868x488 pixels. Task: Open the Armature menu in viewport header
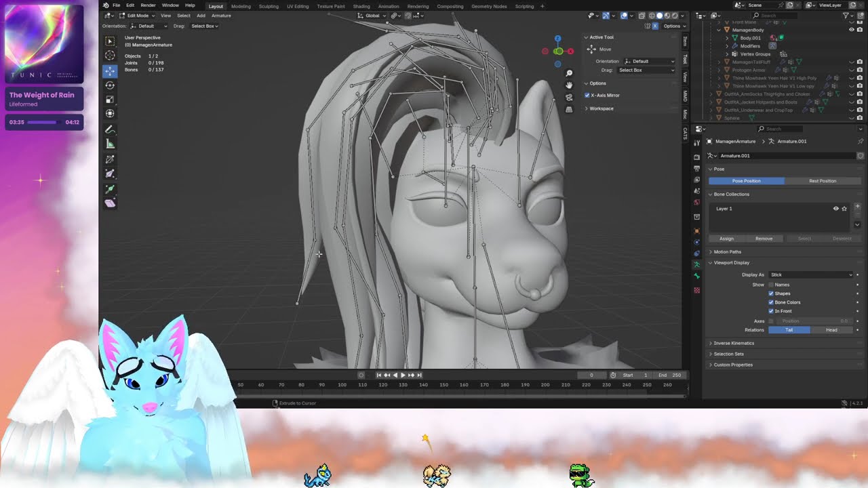221,16
